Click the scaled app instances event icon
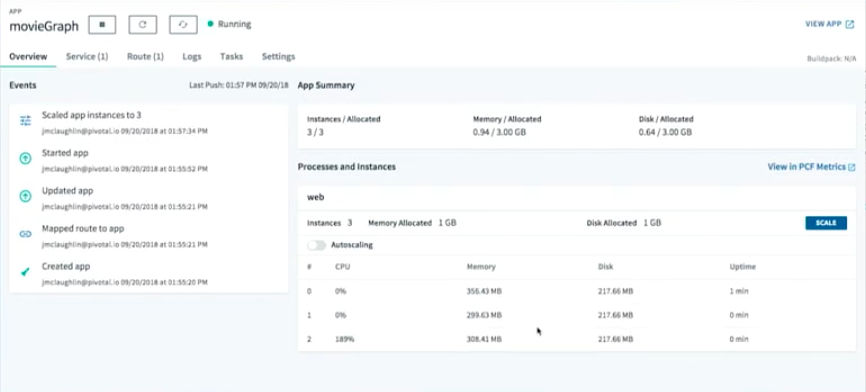Image resolution: width=866 pixels, height=392 pixels. 25,120
